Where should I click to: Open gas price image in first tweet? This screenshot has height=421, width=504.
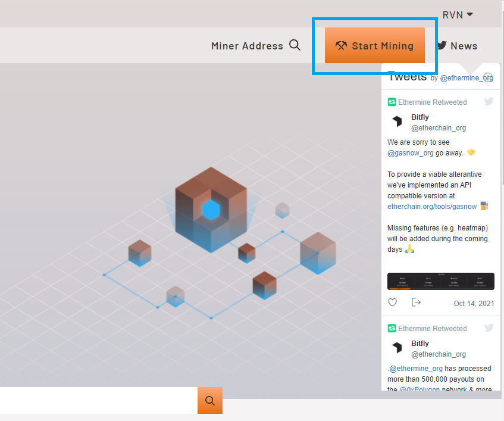441,281
